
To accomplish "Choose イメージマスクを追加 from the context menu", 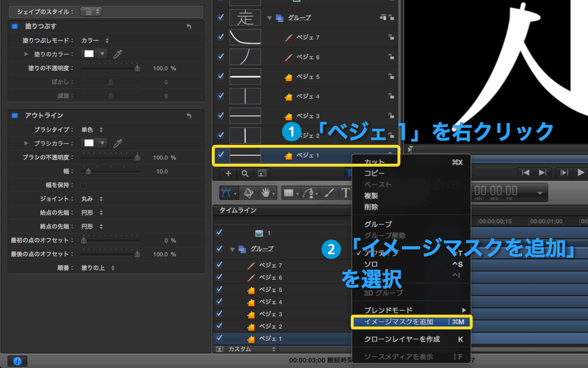I will 411,322.
